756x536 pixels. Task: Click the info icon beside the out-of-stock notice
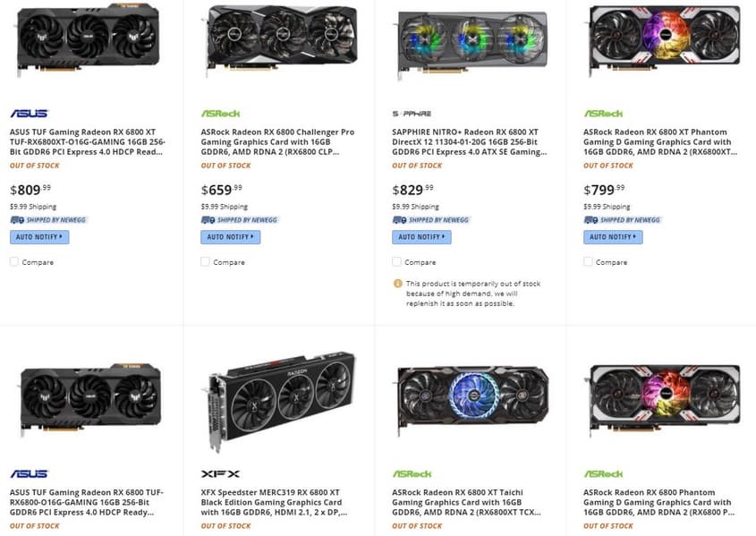397,284
